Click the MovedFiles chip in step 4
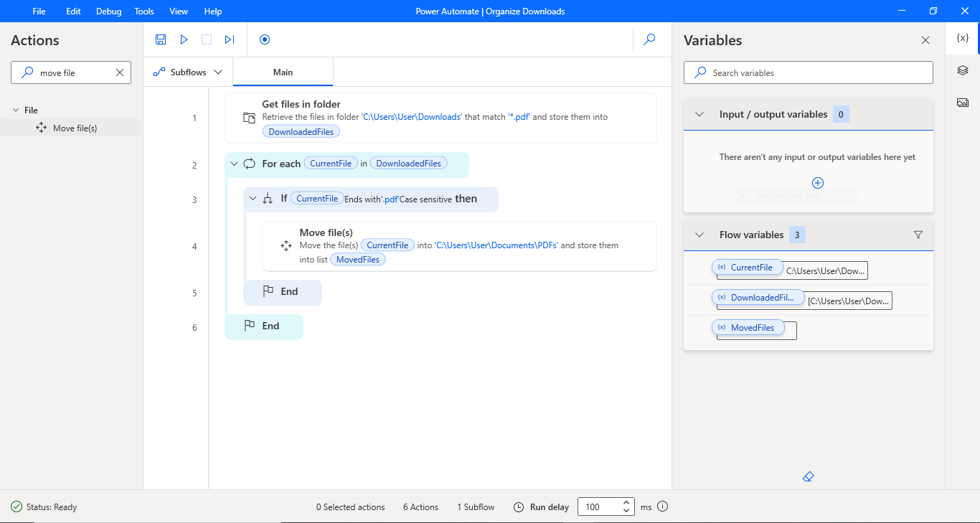Screen dimensions: 980x523 tap(358, 260)
